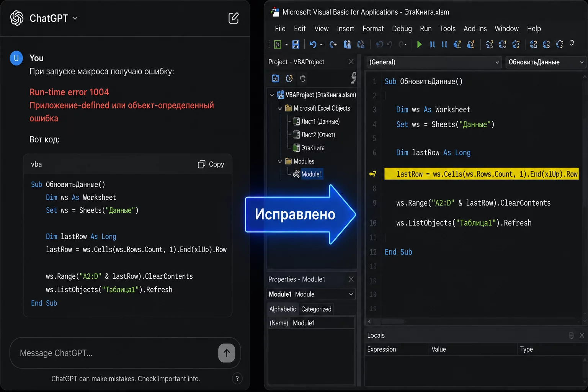The image size is (588, 392).
Task: Click the Expression column header in Locals
Action: coord(382,349)
